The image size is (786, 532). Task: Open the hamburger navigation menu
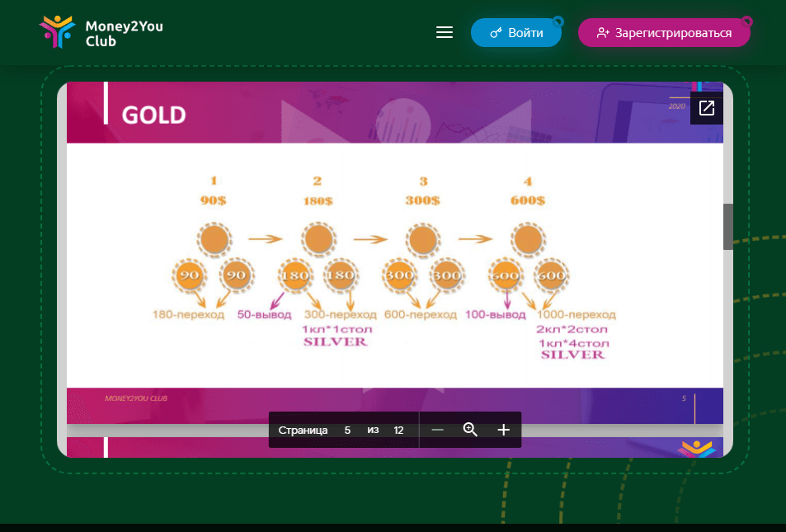(x=445, y=32)
